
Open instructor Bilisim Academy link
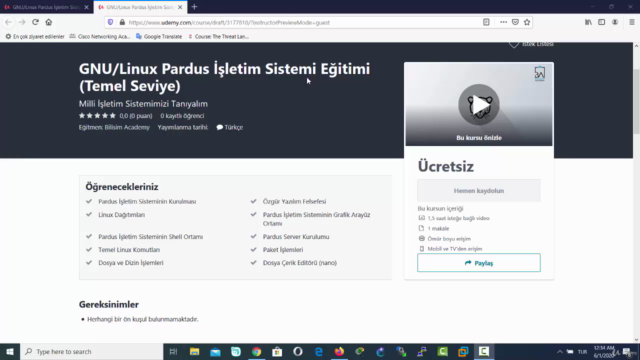click(127, 127)
